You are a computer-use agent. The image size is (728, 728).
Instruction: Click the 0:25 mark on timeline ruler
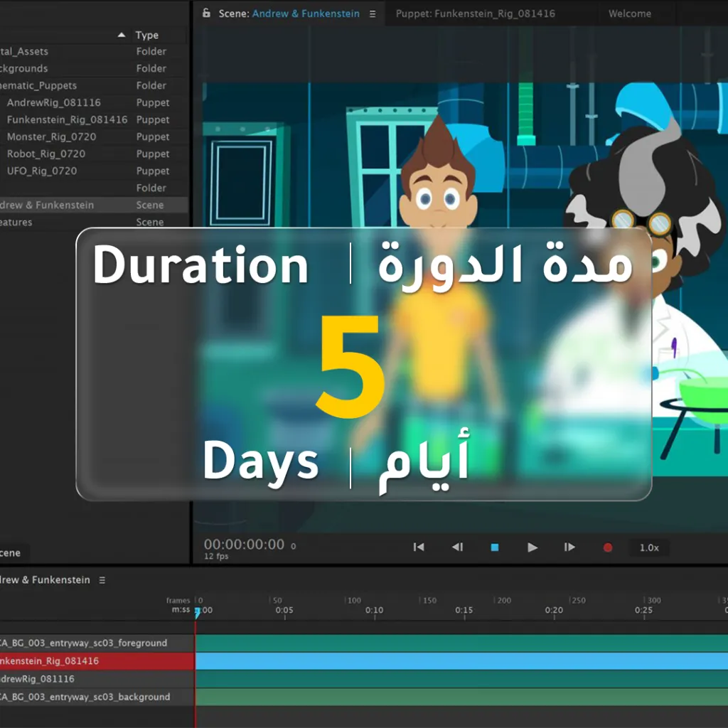pyautogui.click(x=643, y=610)
